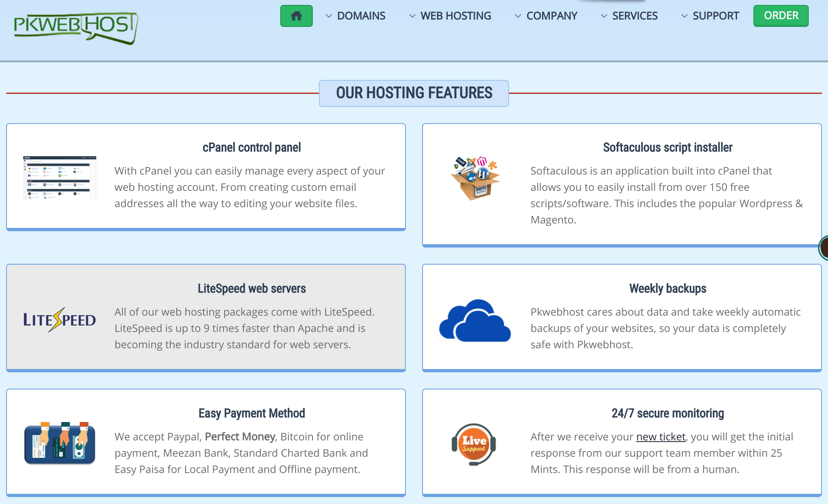Click the paragraph starting 'Pkwebhost cares about data'
This screenshot has height=504, width=828.
tap(666, 328)
